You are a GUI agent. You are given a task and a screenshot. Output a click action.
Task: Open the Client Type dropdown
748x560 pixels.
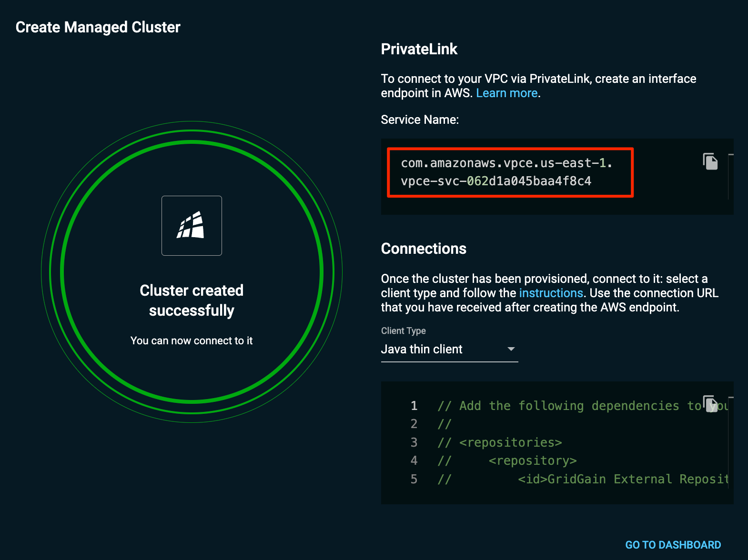(449, 349)
